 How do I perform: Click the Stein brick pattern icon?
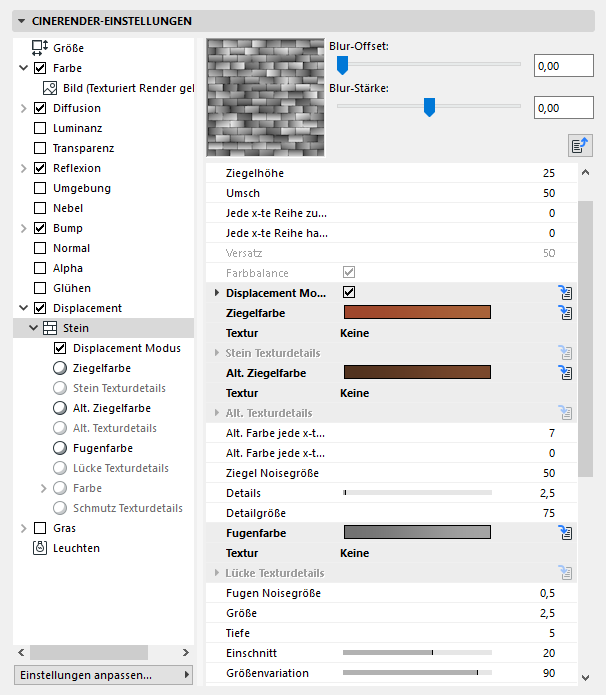(x=50, y=328)
